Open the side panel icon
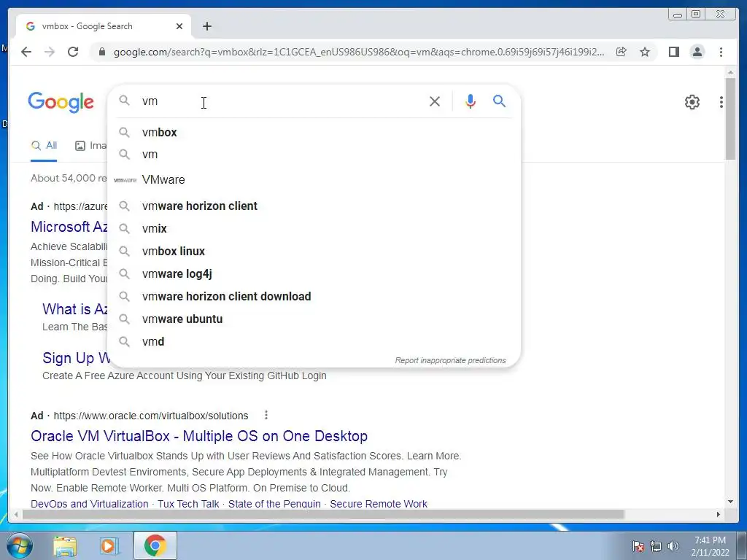 [x=673, y=52]
